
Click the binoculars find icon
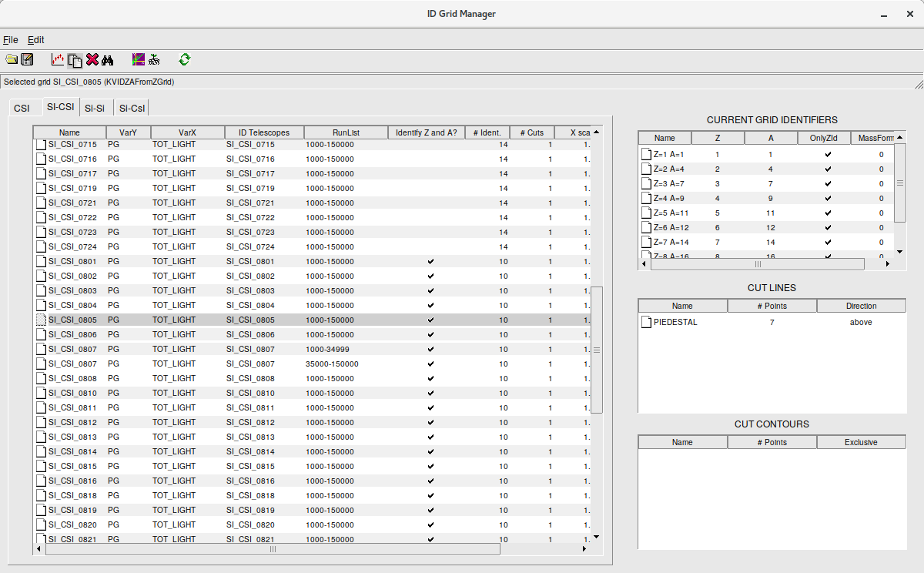click(x=108, y=59)
